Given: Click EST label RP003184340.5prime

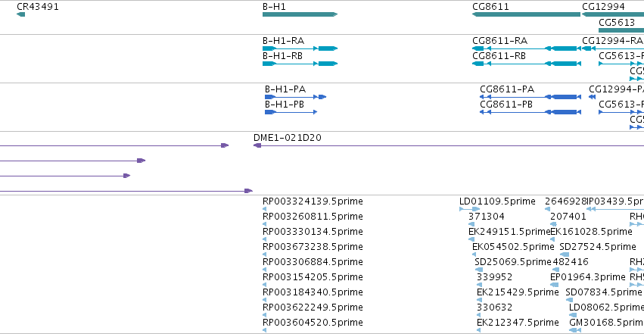Looking at the screenshot, I should pyautogui.click(x=313, y=292).
